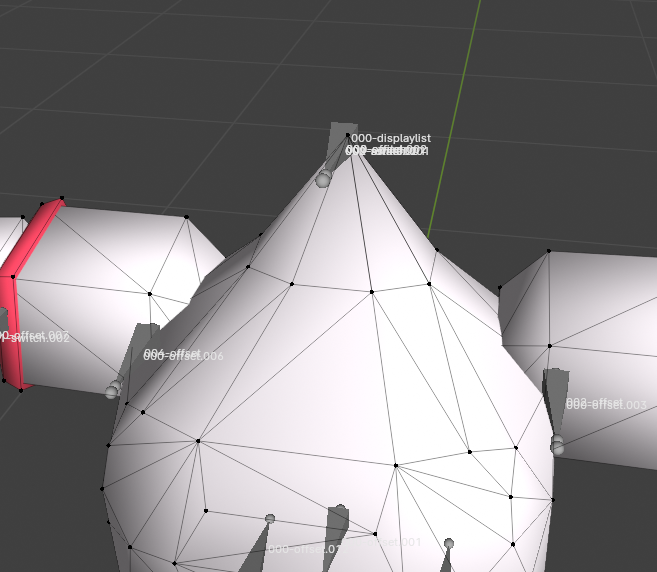Select the joint sphere below the 000-offset.003 label
657x572 pixels.
558,447
